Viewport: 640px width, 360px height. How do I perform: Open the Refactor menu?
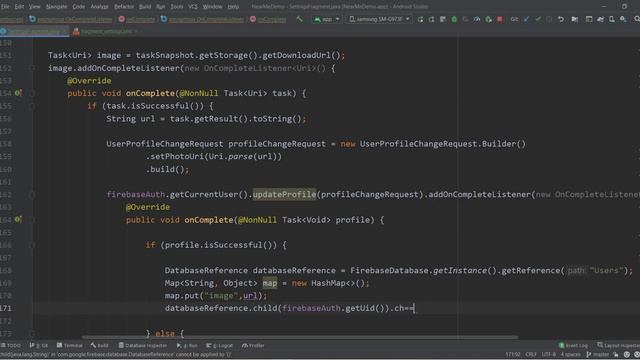click(x=124, y=7)
